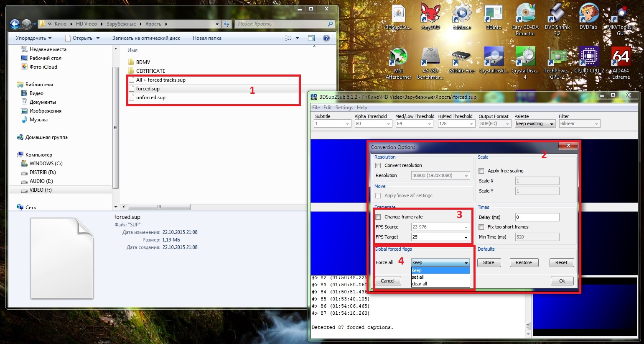Open the Resolution 1080p dropdown
644x344 pixels.
point(440,175)
